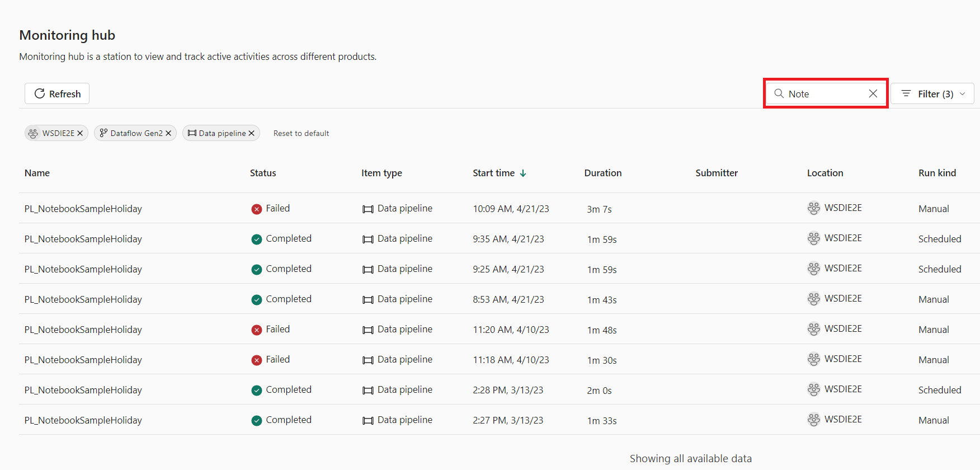
Task: Sort by the Run kind column
Action: pyautogui.click(x=937, y=173)
